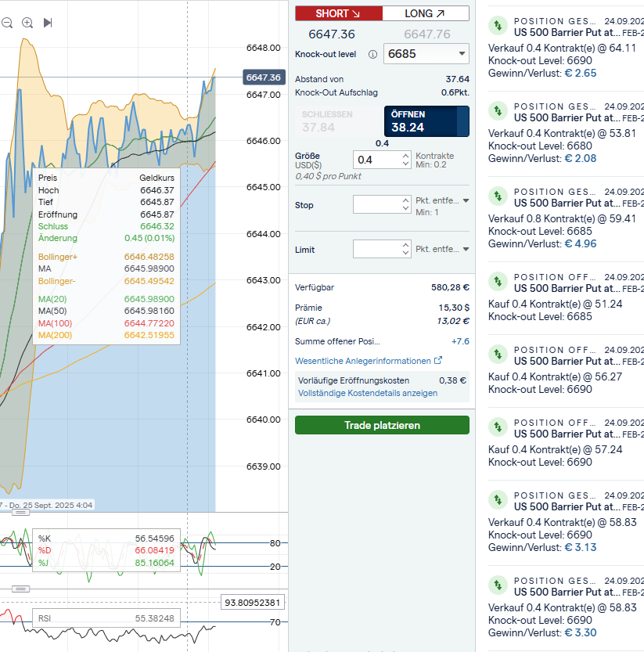Image resolution: width=644 pixels, height=652 pixels.
Task: Open Vollständige Kostendetails anzeigen link
Action: click(368, 393)
